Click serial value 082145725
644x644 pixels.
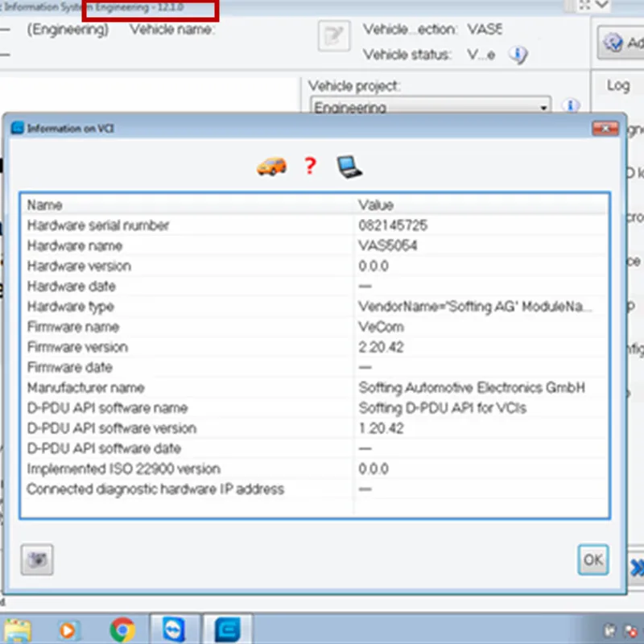pyautogui.click(x=393, y=225)
